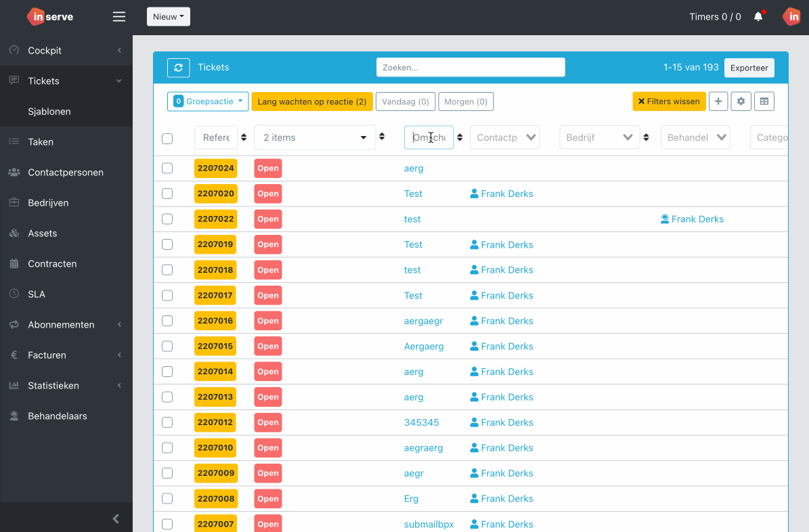
Task: Click the Exporteer button
Action: click(x=749, y=68)
